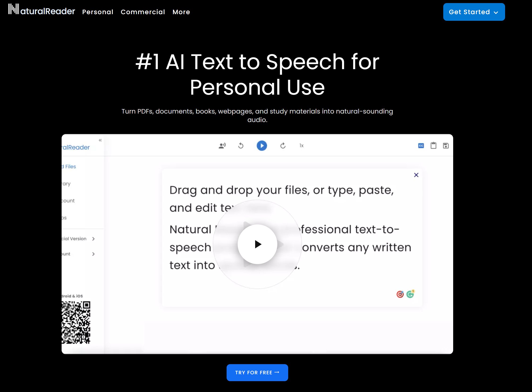The image size is (532, 392).
Task: Open the More menu
Action: (x=181, y=12)
